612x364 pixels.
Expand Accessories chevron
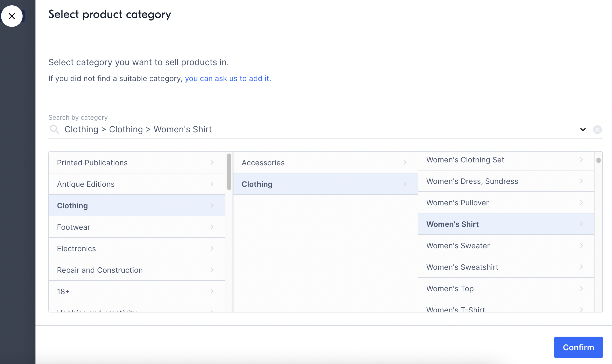(x=405, y=162)
